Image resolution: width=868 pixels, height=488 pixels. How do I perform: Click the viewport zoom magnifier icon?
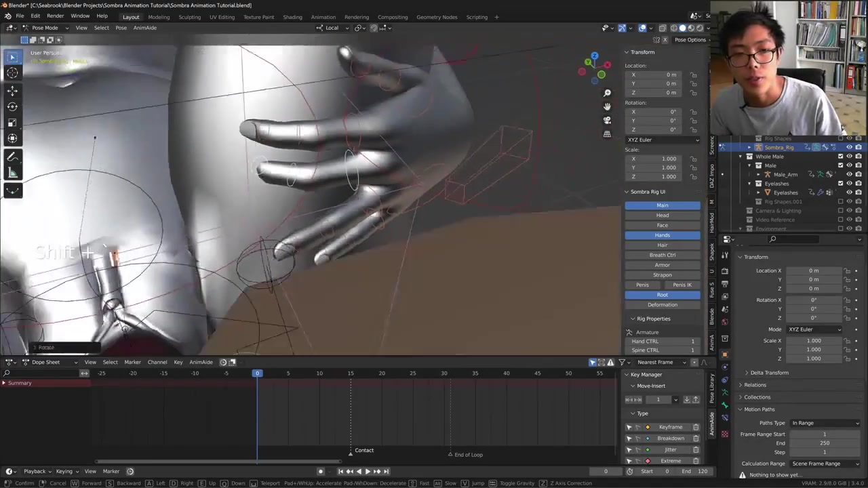coord(607,93)
